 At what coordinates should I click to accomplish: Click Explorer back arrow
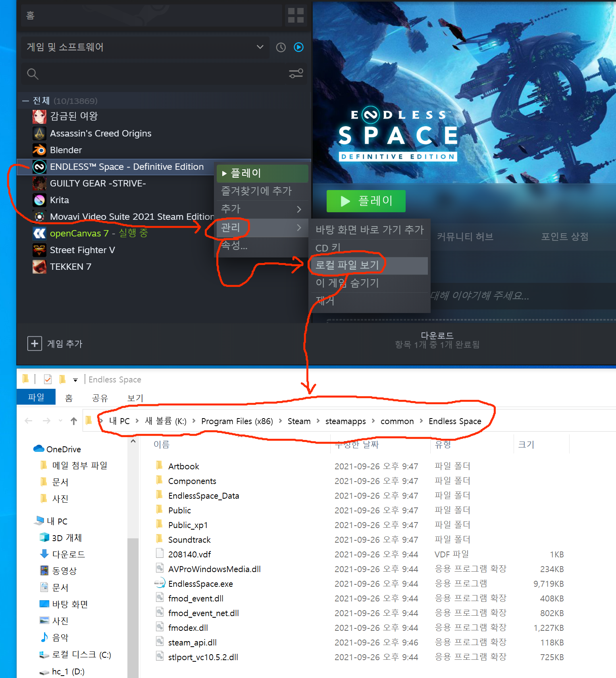[29, 421]
